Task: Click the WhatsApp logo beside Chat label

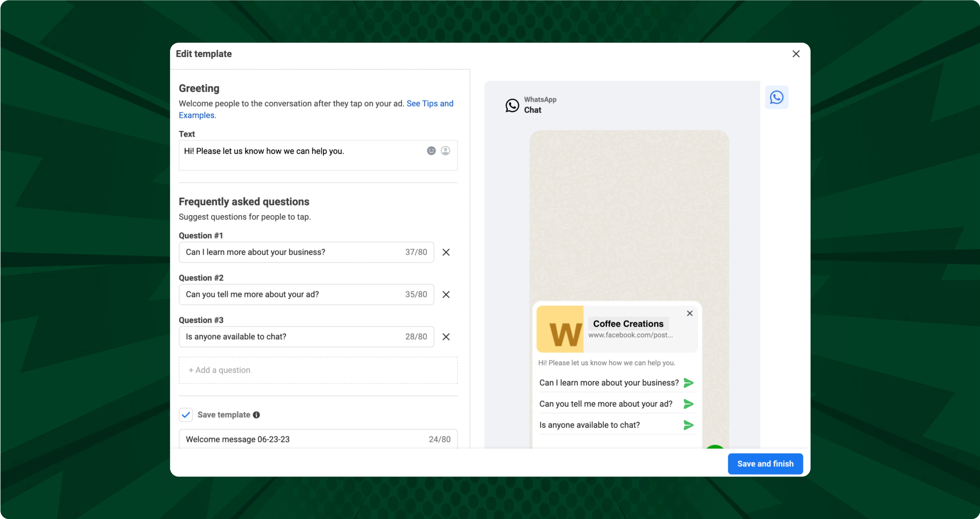Action: point(512,105)
